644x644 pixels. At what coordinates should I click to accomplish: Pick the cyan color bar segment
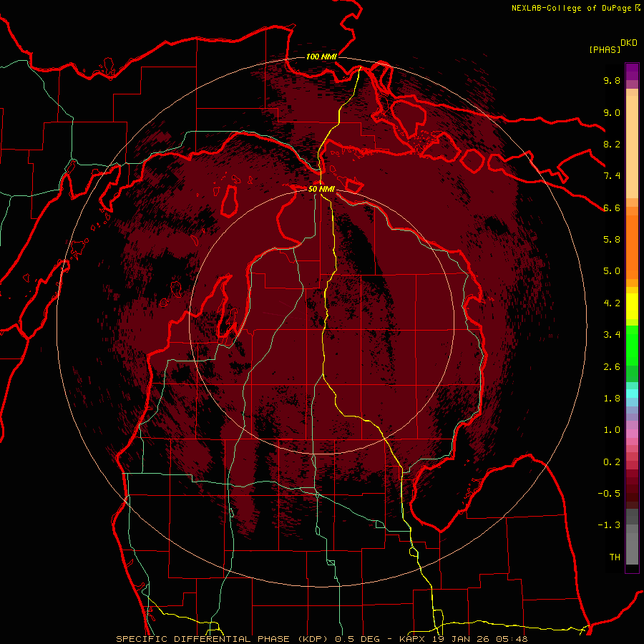coord(632,394)
